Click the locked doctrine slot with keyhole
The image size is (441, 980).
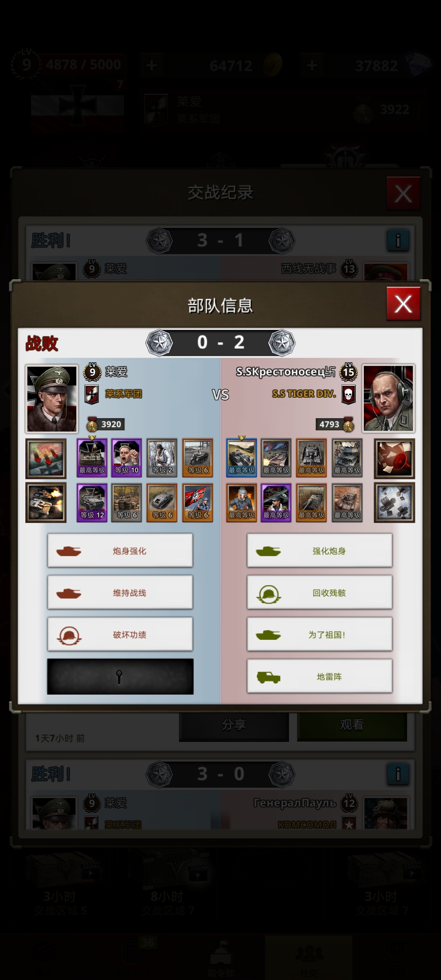[x=120, y=676]
